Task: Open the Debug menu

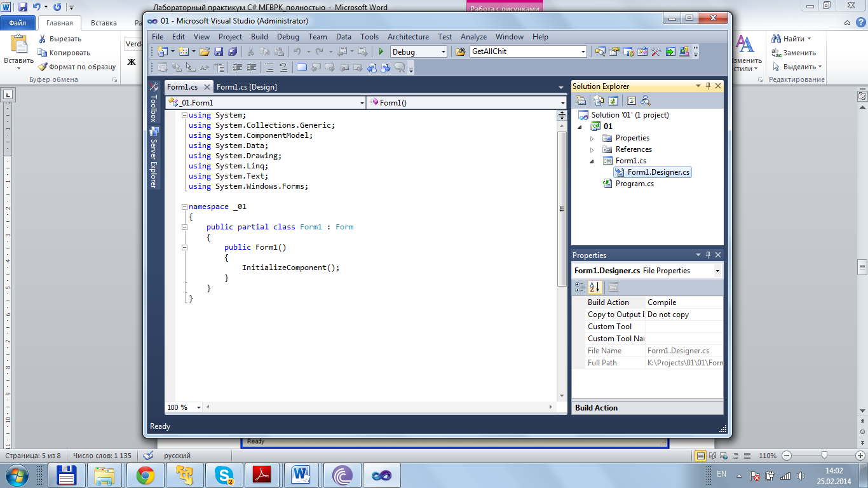Action: pos(288,37)
